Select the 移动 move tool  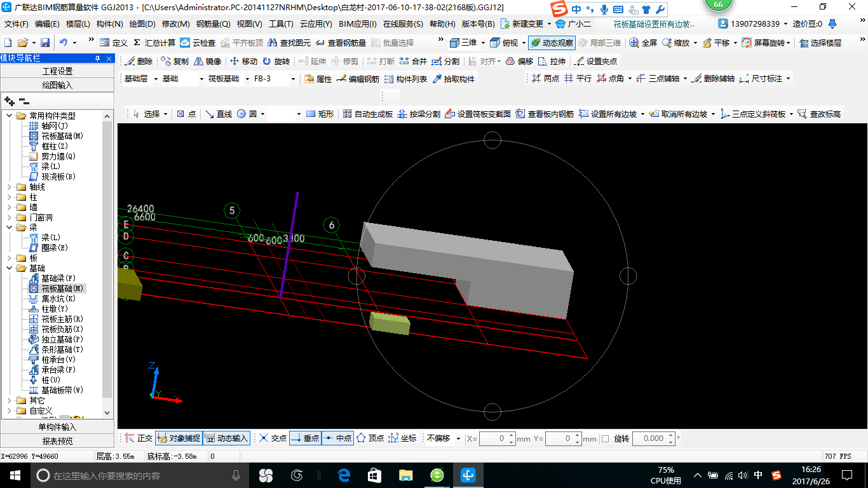pyautogui.click(x=243, y=61)
